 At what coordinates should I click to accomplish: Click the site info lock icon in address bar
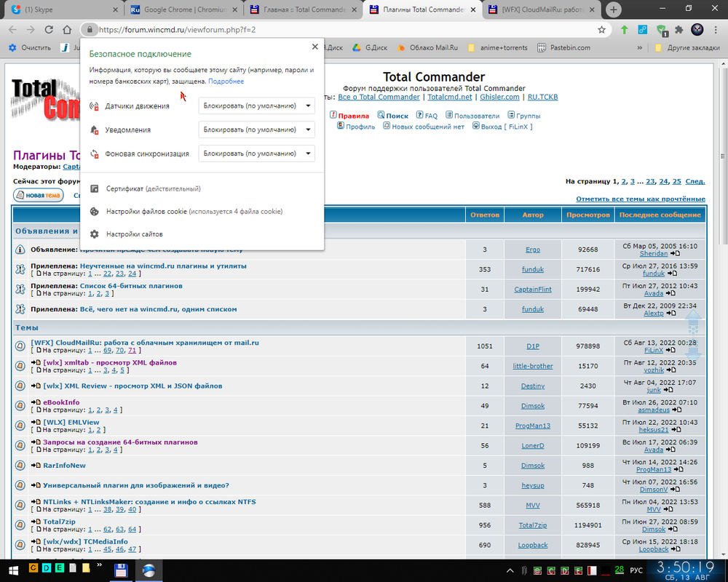click(89, 30)
